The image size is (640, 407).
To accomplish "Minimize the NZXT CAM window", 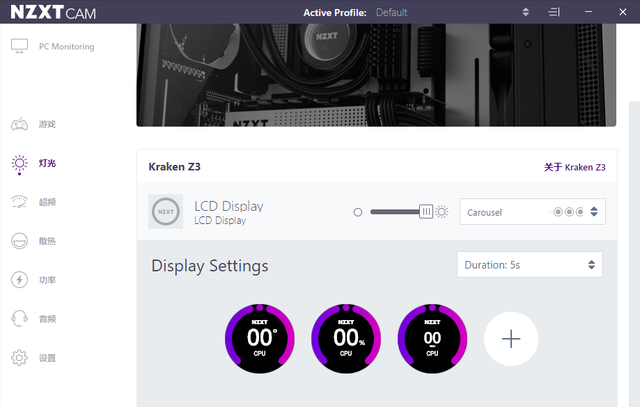I will pos(588,12).
